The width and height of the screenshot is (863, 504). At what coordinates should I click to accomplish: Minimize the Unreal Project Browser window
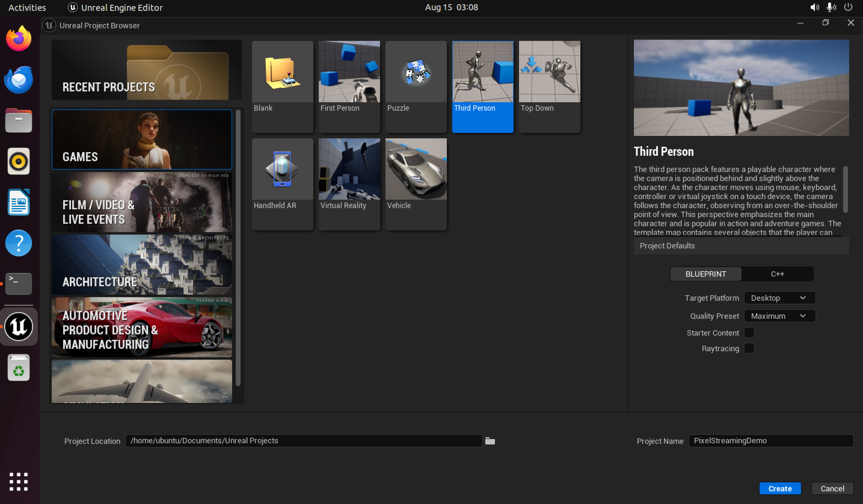800,23
